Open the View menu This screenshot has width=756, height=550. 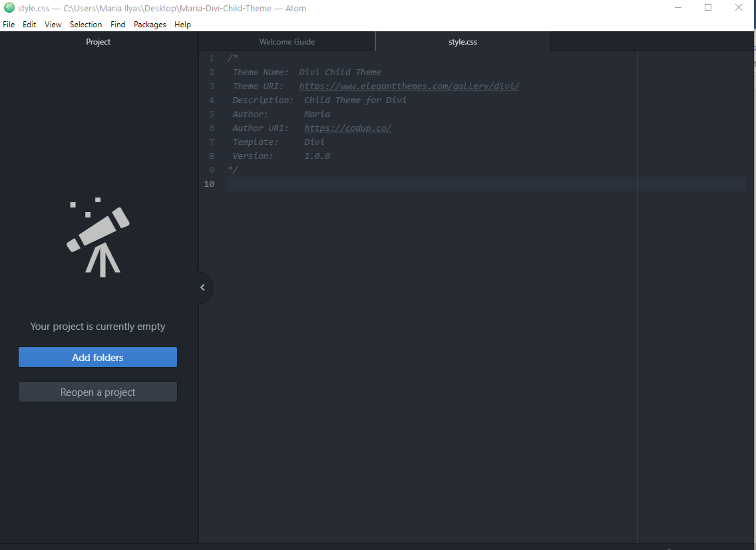(x=53, y=25)
